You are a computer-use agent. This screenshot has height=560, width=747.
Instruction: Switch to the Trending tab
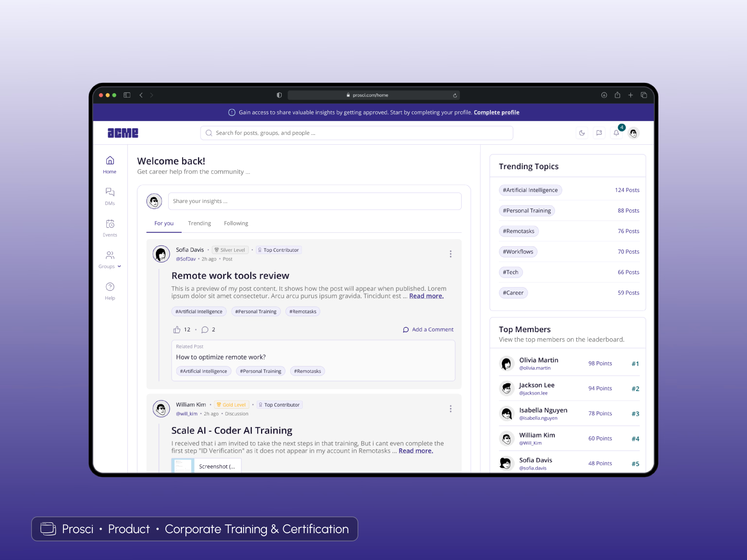(199, 223)
